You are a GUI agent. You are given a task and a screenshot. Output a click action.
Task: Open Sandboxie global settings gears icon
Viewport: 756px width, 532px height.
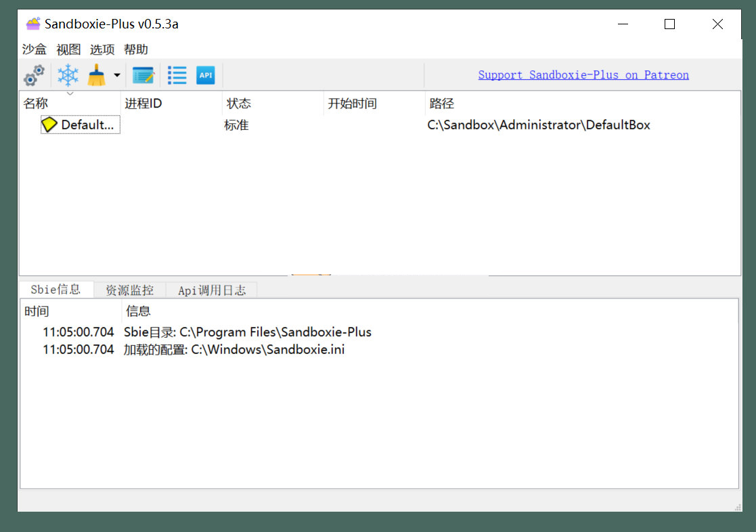32,74
